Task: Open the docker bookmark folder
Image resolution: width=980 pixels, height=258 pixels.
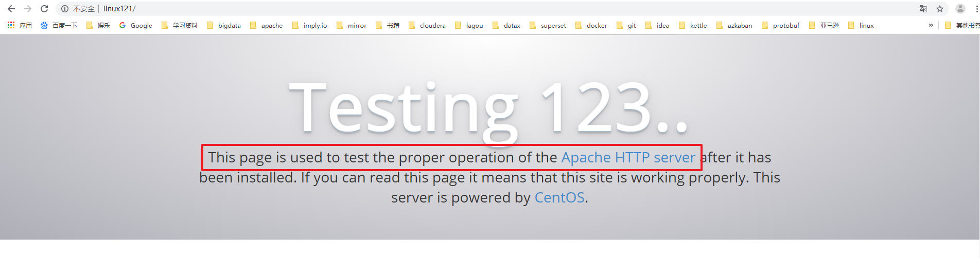Action: click(x=591, y=25)
